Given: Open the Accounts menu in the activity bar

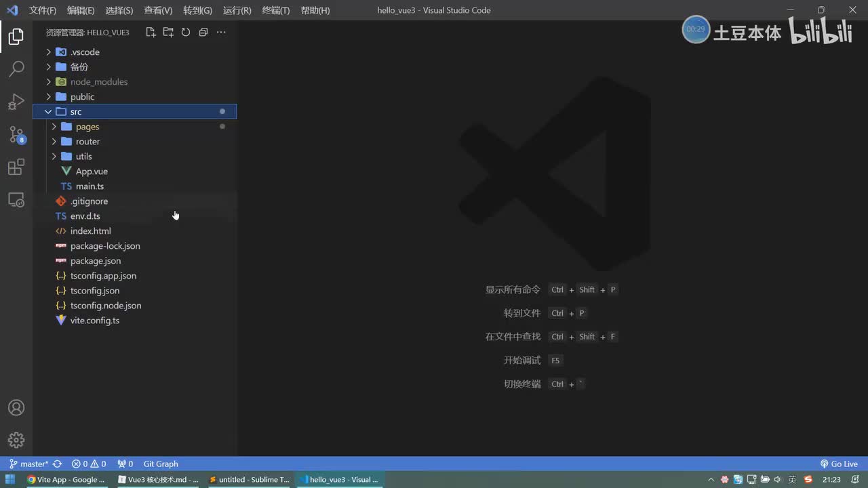Looking at the screenshot, I should 16,408.
